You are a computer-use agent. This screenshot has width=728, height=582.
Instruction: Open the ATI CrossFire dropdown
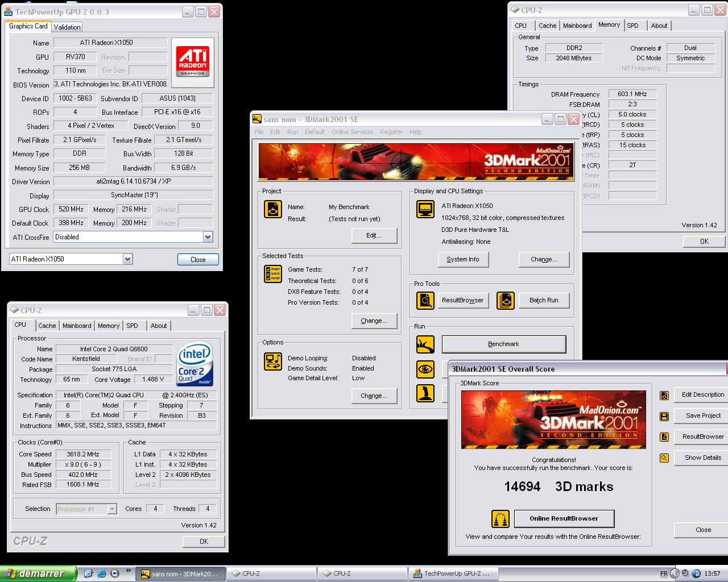208,237
